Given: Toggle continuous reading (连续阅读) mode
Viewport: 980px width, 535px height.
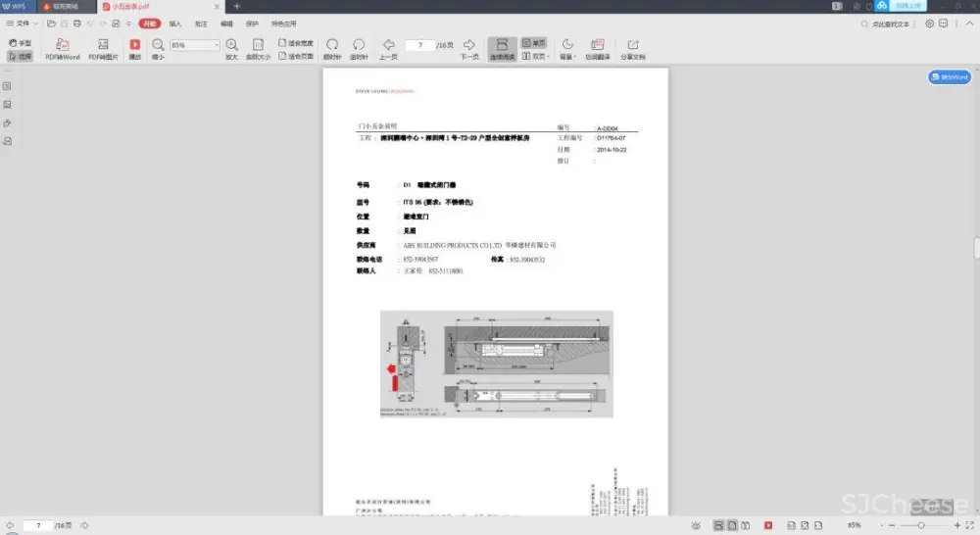Looking at the screenshot, I should (502, 49).
